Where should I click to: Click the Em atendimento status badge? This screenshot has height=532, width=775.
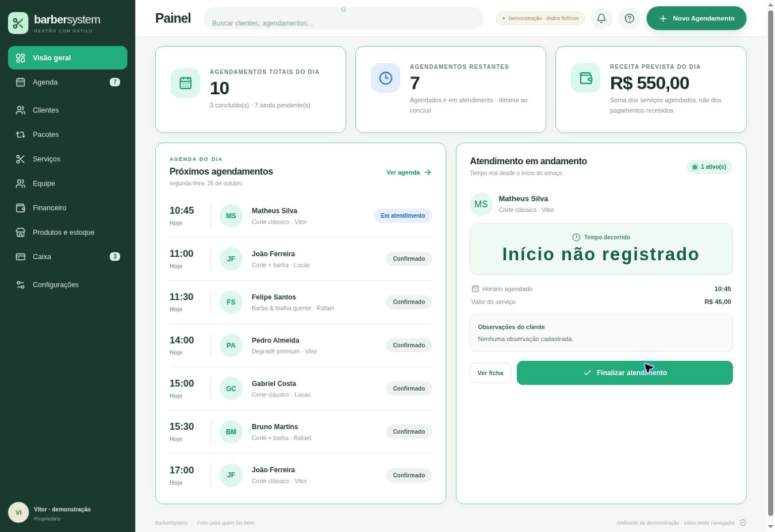point(403,216)
